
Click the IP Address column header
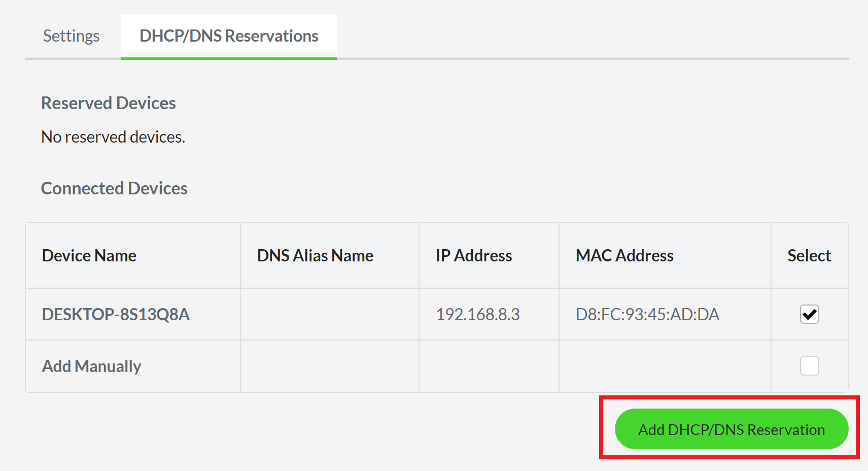[x=473, y=255]
